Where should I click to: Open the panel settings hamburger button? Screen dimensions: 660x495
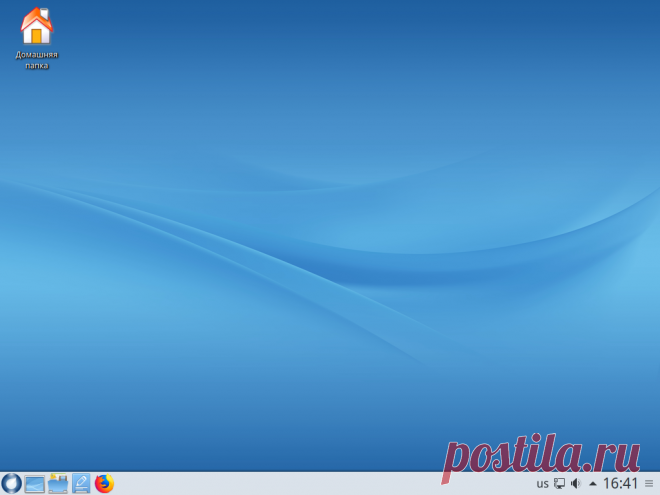pos(649,484)
